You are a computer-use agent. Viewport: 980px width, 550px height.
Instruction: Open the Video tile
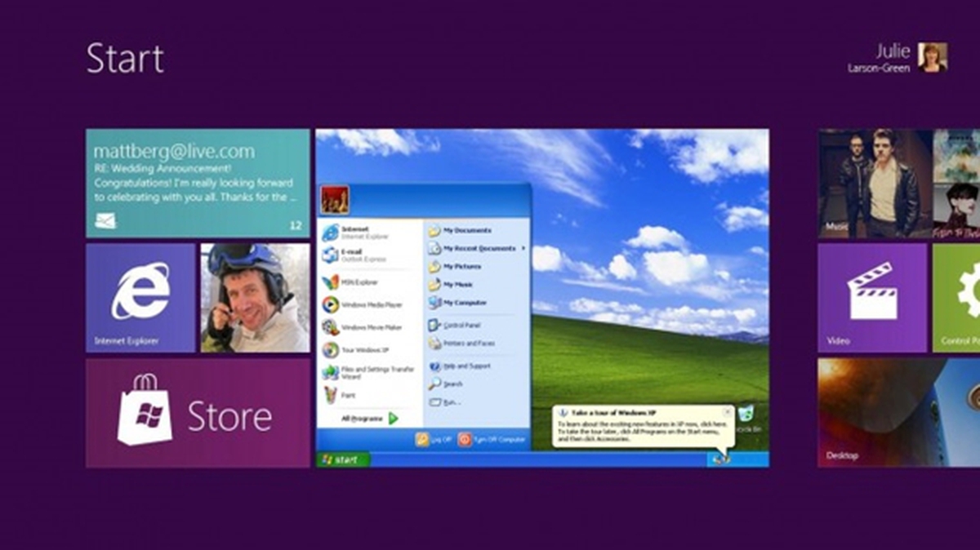click(872, 298)
